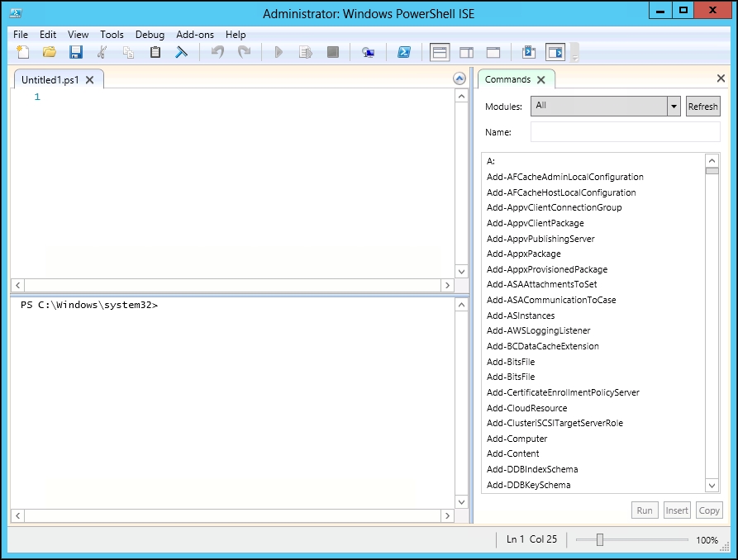Open the Add-ons menu

point(195,35)
